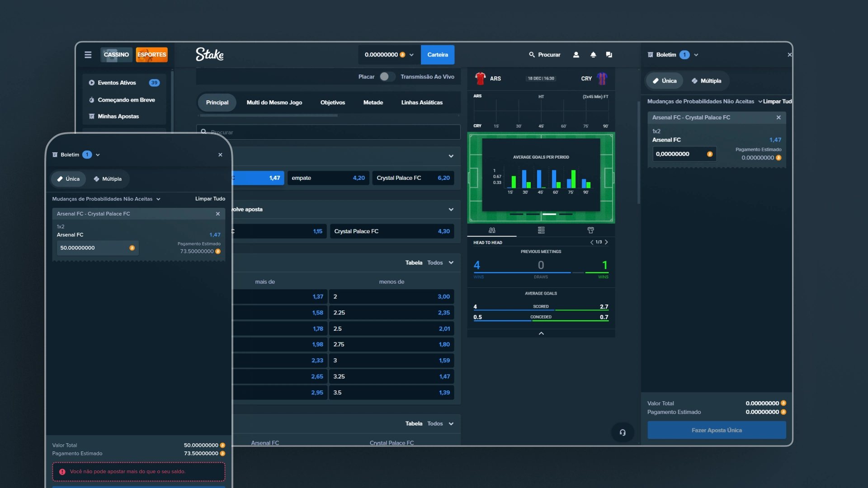Image resolution: width=868 pixels, height=488 pixels.
Task: Click the mobile Boletim receipt icon
Action: click(55, 155)
